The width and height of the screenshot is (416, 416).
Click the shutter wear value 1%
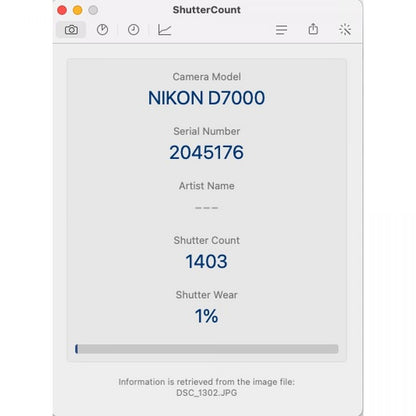pyautogui.click(x=207, y=316)
